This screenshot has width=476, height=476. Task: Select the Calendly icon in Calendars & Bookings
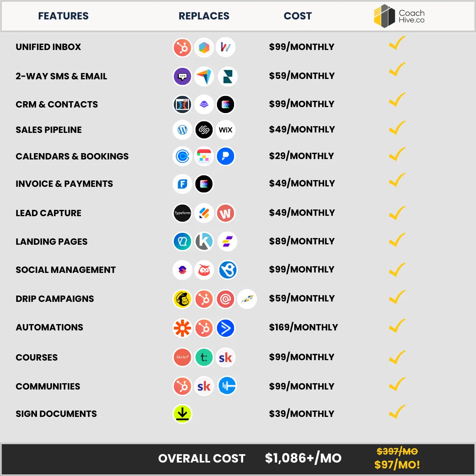pos(182,156)
